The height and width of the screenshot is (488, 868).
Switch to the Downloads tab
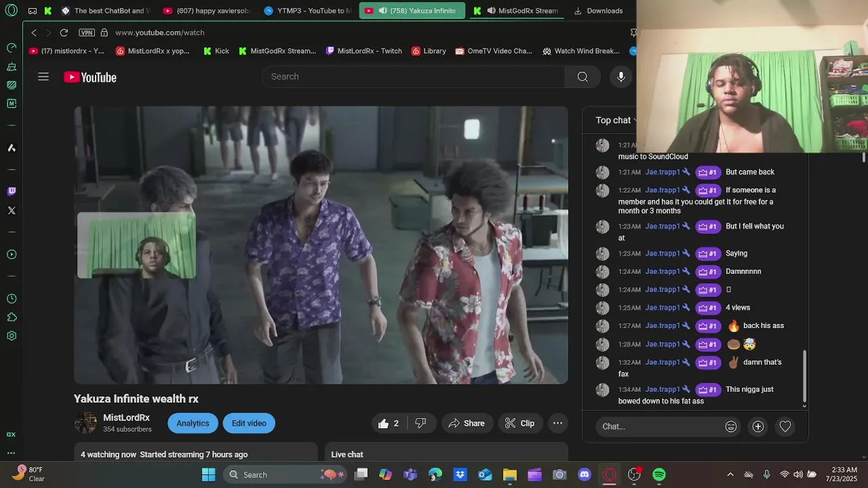click(x=599, y=11)
